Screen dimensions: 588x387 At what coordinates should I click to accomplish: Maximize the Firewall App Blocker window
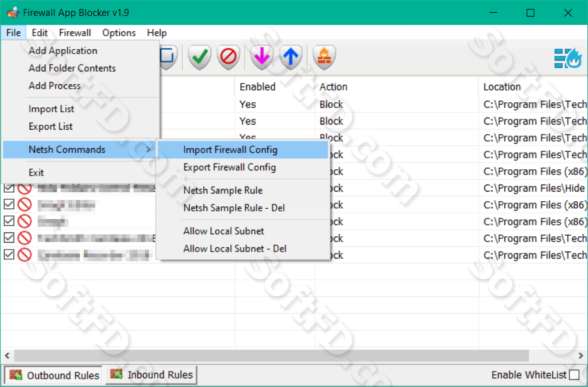530,13
